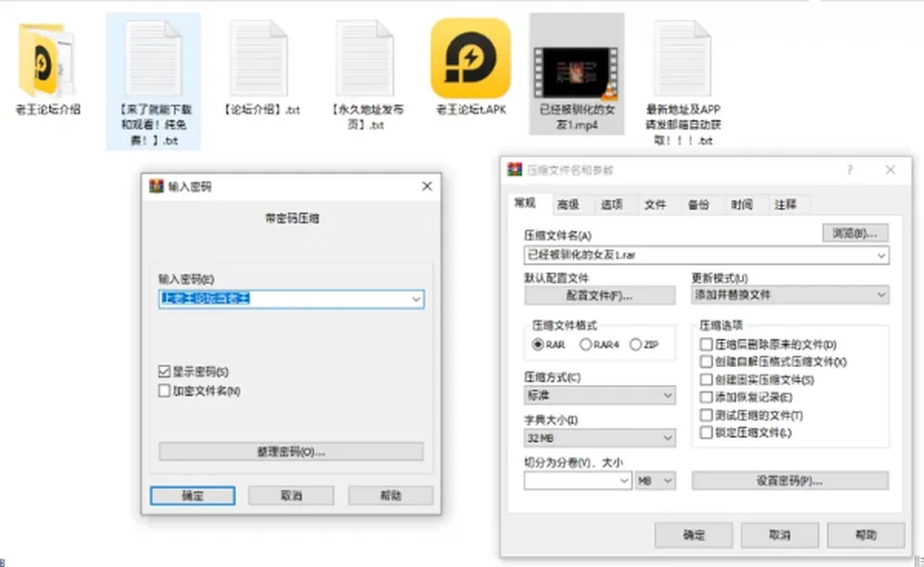
Task: Click 确定 in the 输入密码 dialog
Action: point(192,496)
